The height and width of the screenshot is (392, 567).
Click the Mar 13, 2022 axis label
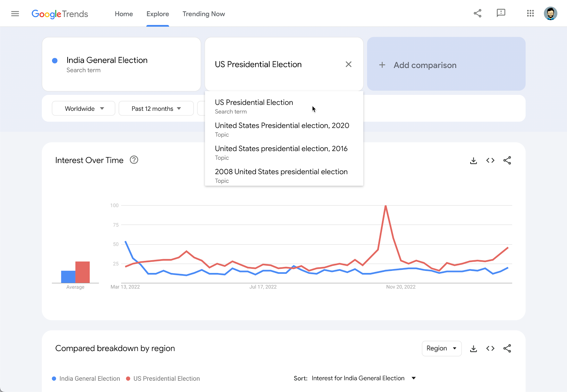(x=125, y=287)
